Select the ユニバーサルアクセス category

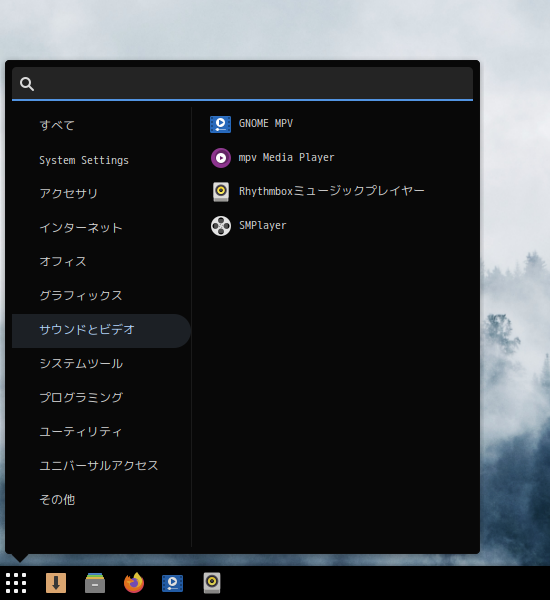click(x=99, y=466)
